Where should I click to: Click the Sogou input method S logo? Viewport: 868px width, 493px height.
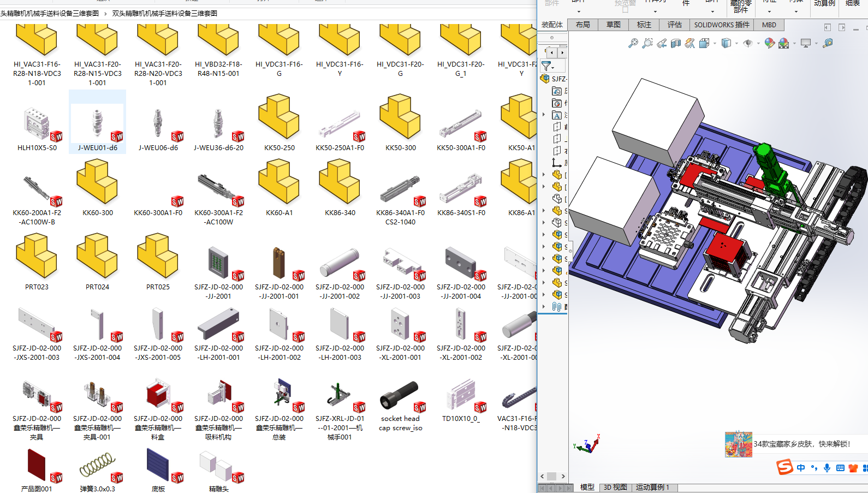click(x=785, y=467)
